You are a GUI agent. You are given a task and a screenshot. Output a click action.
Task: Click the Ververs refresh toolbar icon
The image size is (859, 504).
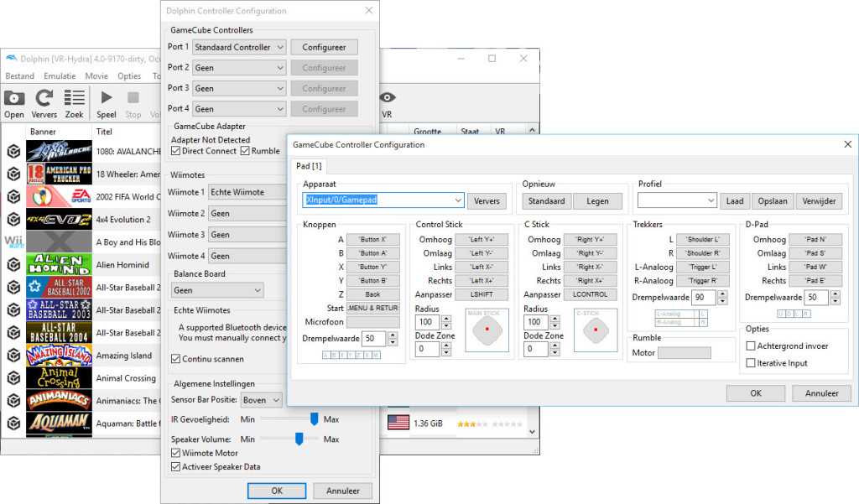pyautogui.click(x=44, y=98)
